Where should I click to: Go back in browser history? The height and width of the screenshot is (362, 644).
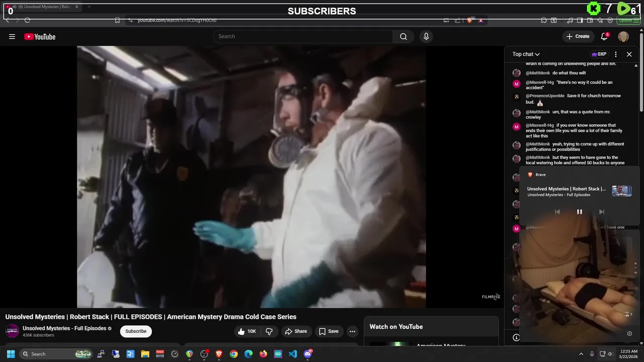pos(7,20)
